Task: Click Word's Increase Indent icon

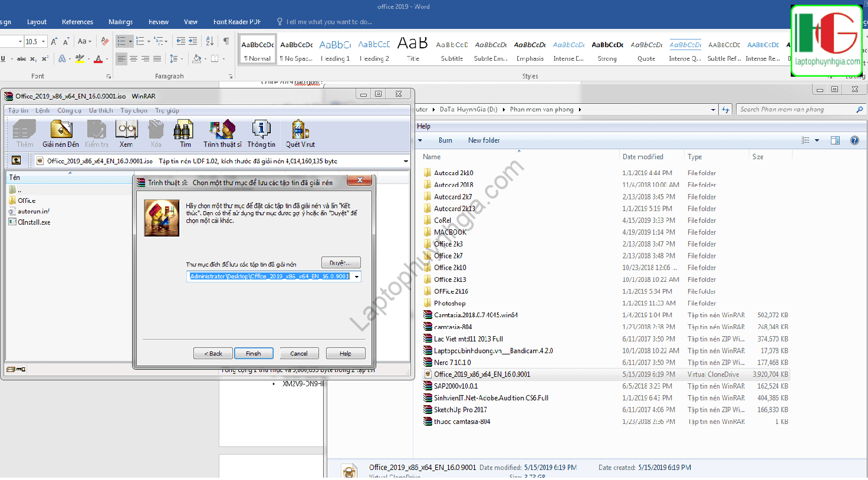Action: tap(193, 41)
